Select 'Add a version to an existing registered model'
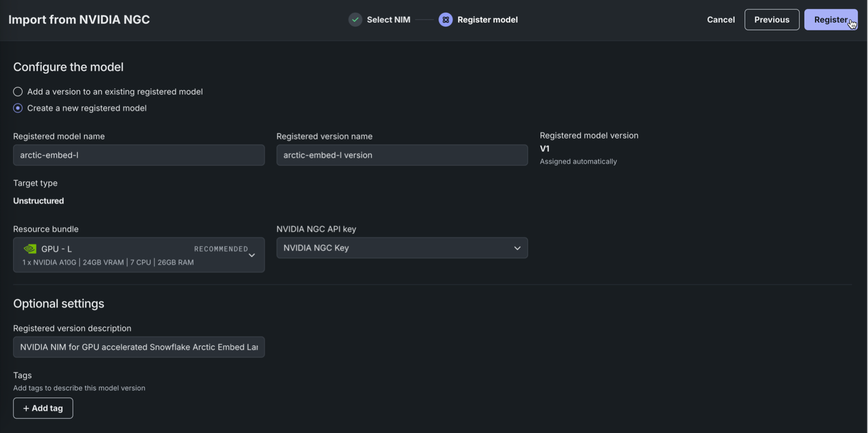 click(x=18, y=92)
